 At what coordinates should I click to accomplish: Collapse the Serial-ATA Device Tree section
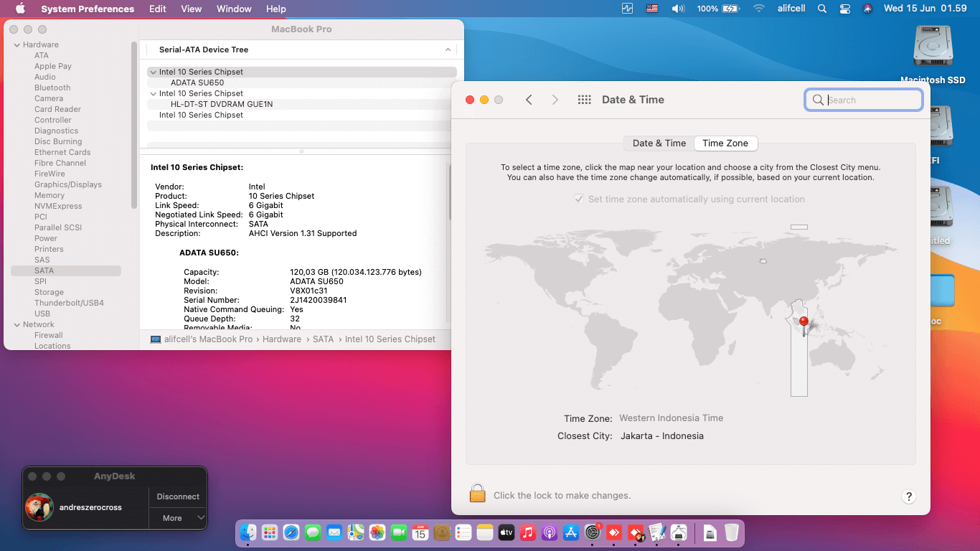448,50
